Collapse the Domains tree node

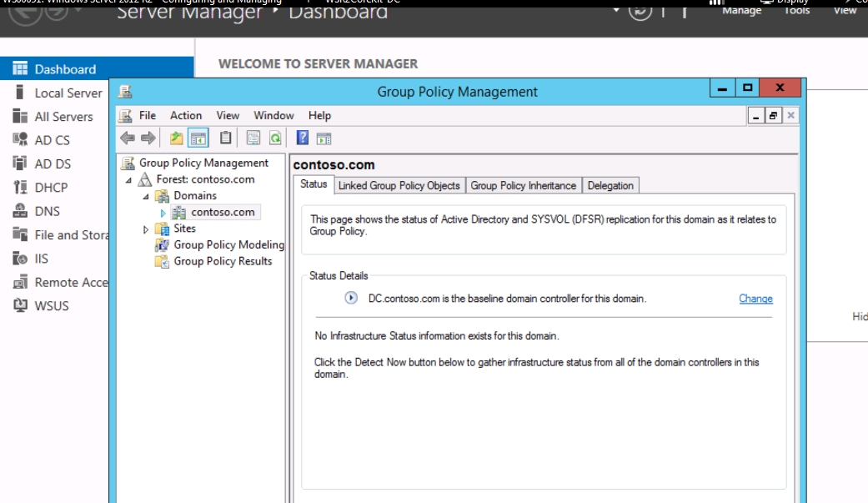click(146, 196)
